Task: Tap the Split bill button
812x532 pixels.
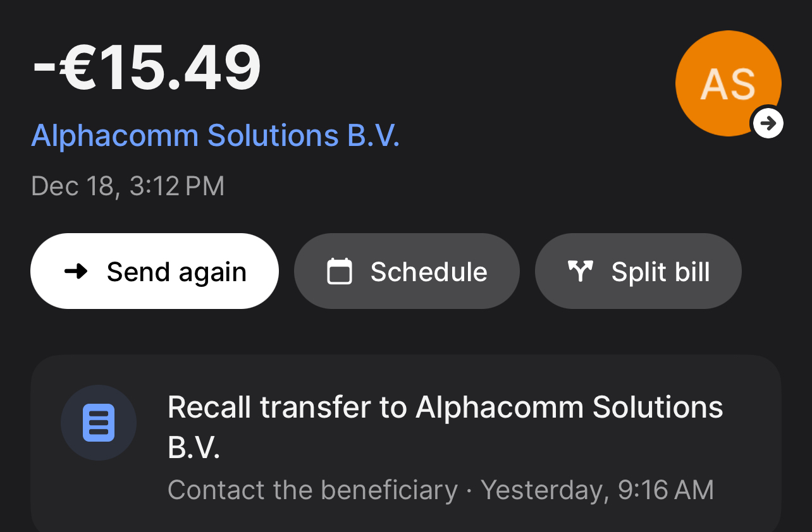Action: [x=638, y=271]
